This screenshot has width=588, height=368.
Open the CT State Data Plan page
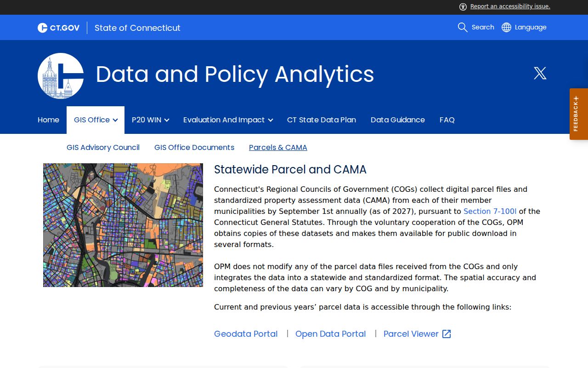(322, 120)
